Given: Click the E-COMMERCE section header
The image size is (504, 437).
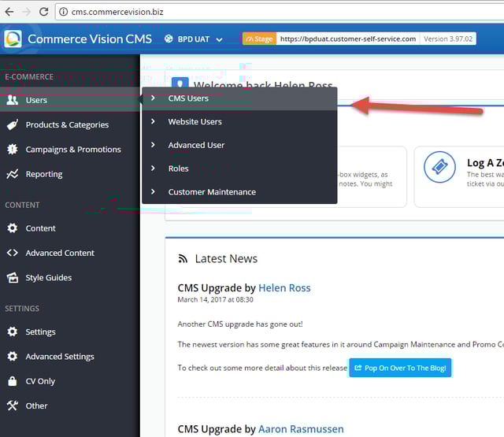Looking at the screenshot, I should point(29,77).
